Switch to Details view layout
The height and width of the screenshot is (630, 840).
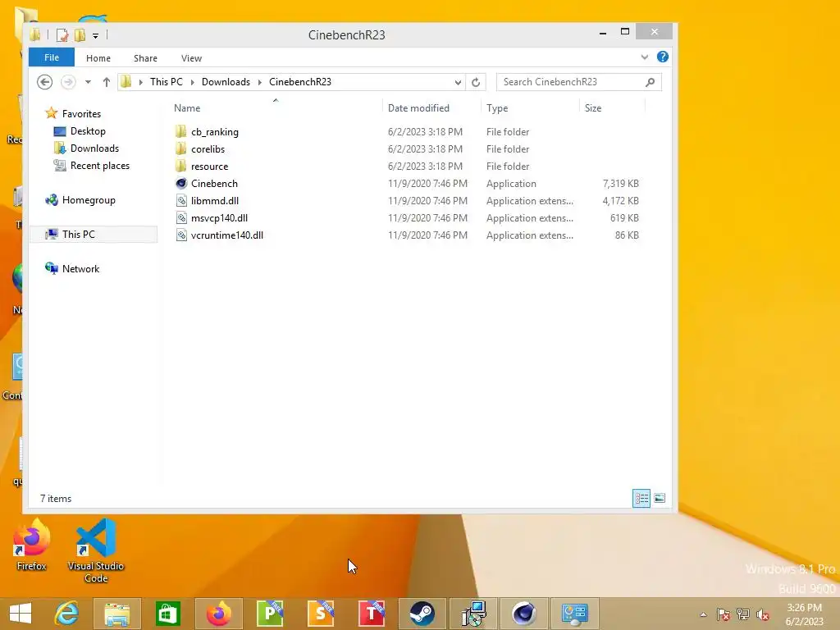(x=641, y=498)
